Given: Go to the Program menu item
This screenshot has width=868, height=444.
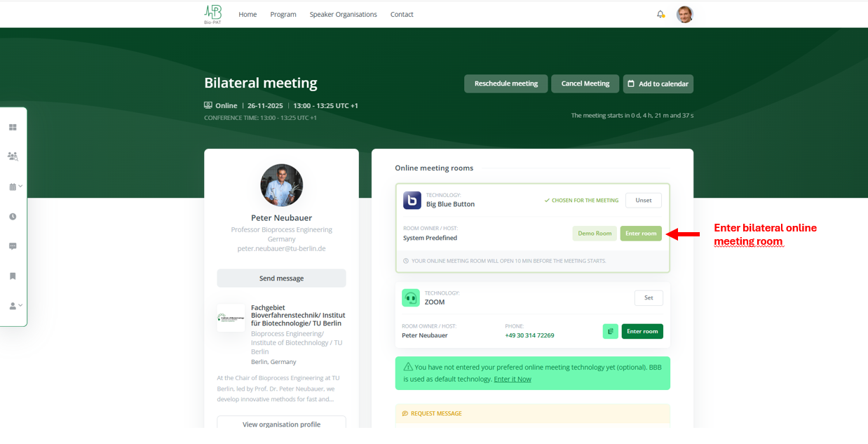Looking at the screenshot, I should [x=283, y=15].
